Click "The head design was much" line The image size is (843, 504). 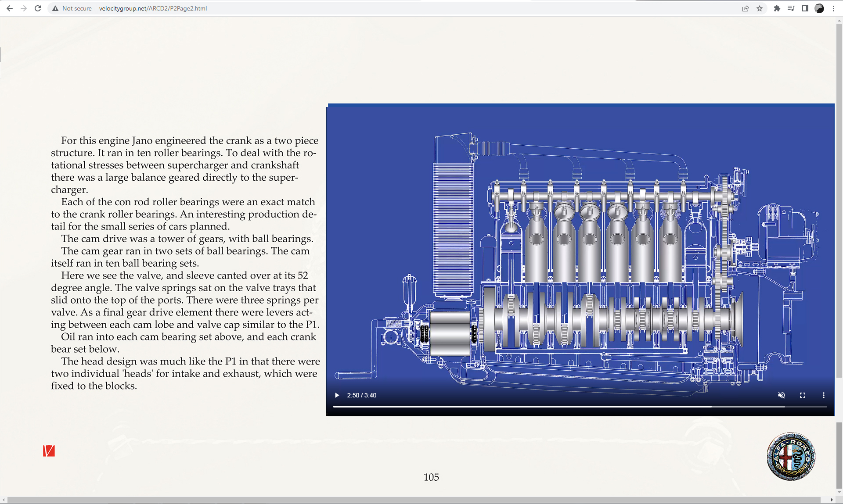191,361
